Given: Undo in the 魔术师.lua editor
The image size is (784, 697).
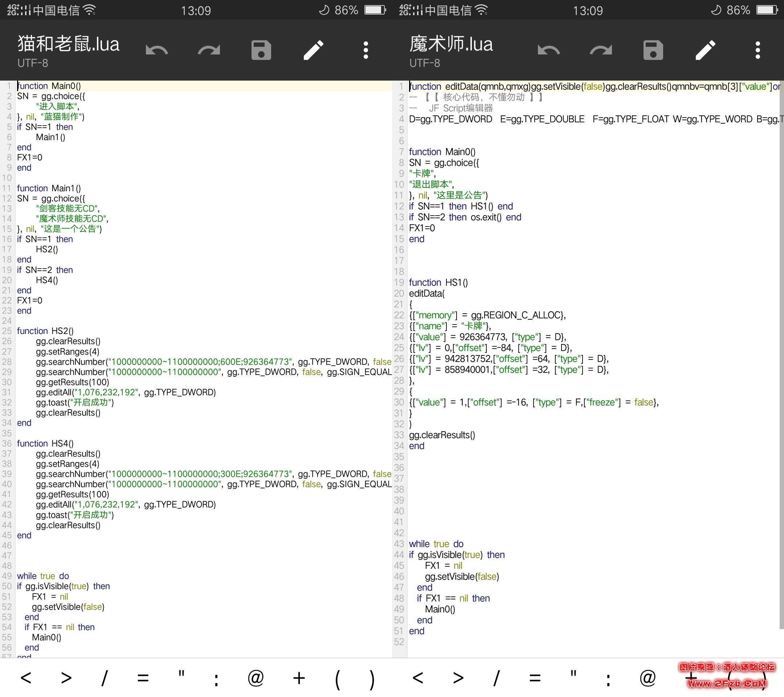Looking at the screenshot, I should (x=549, y=50).
